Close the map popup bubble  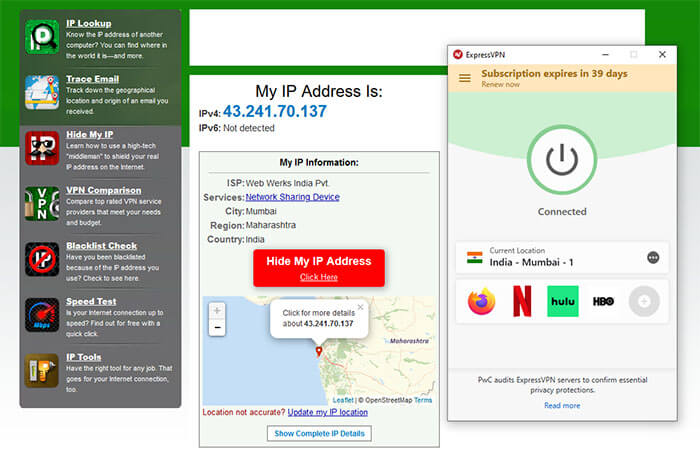pyautogui.click(x=360, y=307)
